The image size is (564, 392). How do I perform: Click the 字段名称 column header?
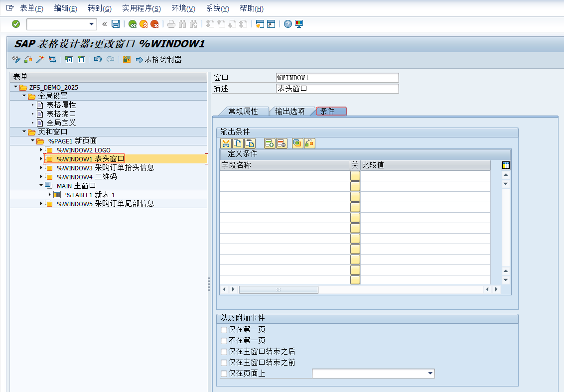(285, 165)
